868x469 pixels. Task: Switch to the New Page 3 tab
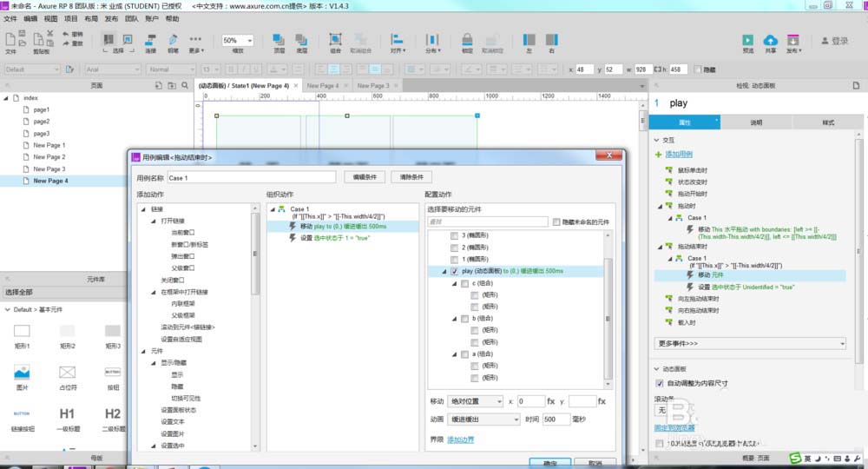(373, 86)
